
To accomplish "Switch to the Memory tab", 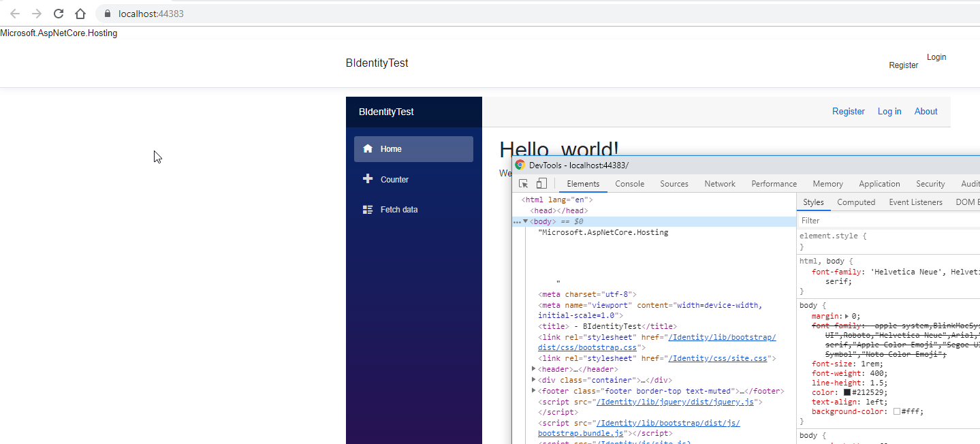I will coord(828,184).
